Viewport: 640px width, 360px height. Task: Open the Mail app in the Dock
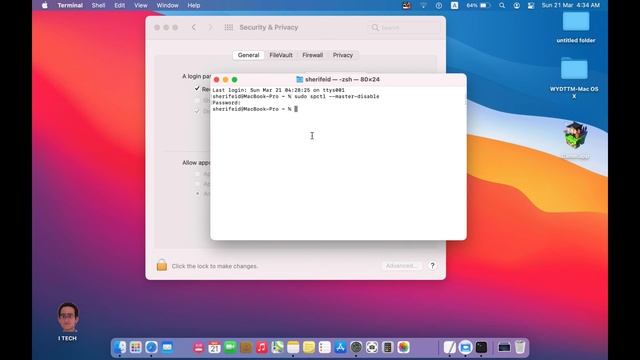point(167,347)
